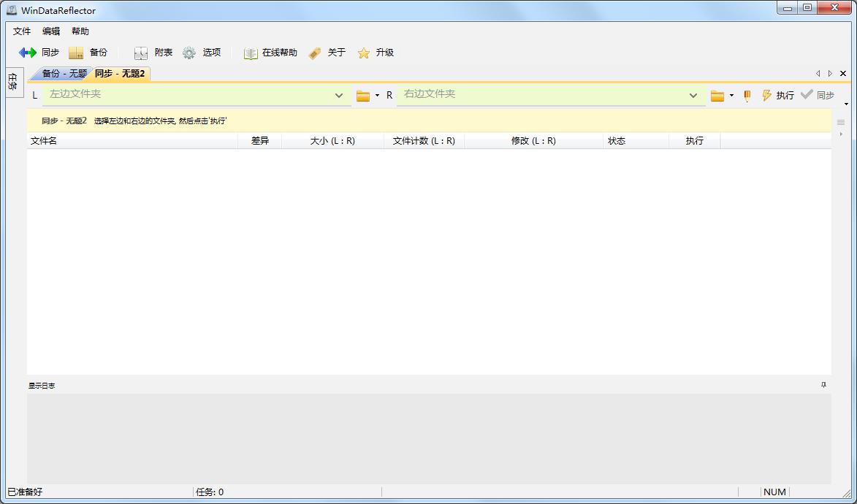Click the pencil marker icon beside 执行
Viewport: 857px width, 504px height.
tap(746, 95)
